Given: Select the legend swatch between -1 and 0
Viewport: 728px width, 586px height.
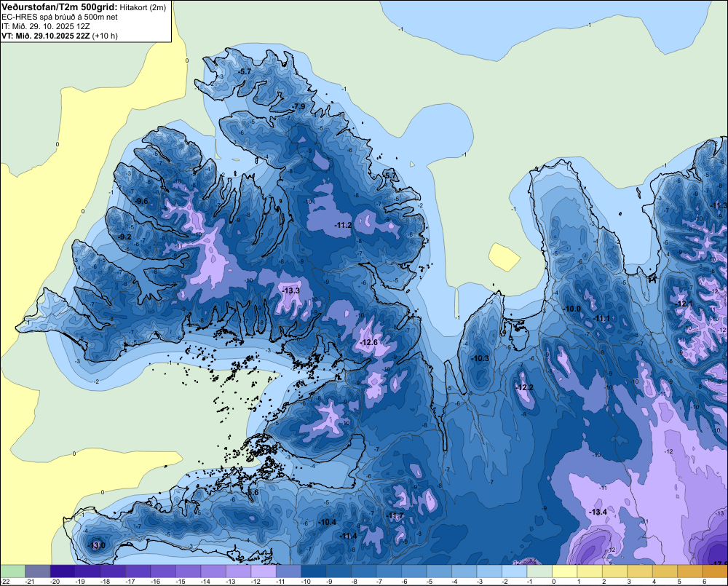Looking at the screenshot, I should (539, 571).
